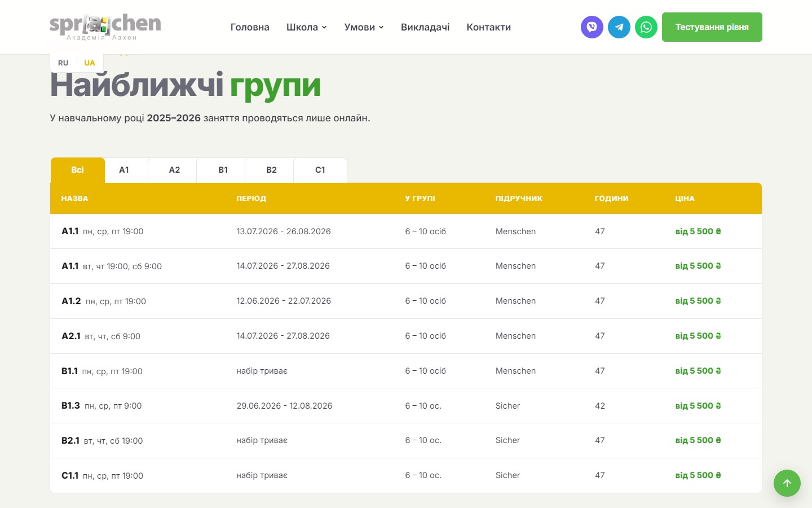Click the B1.3 пн, ср, пт 9:00 group
Viewport: 812px width, 508px height.
pyautogui.click(x=101, y=406)
